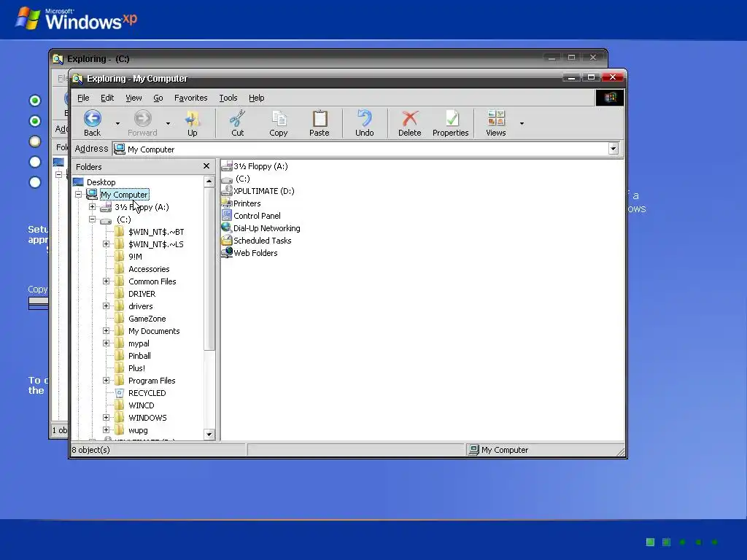747x560 pixels.
Task: Select second green radio button in setup sidebar
Action: [x=35, y=121]
